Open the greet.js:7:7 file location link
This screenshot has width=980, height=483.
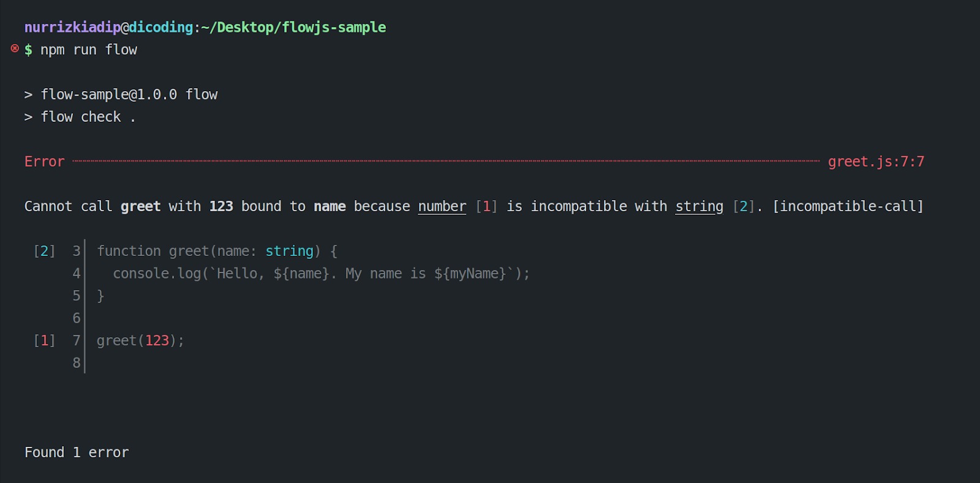(876, 162)
